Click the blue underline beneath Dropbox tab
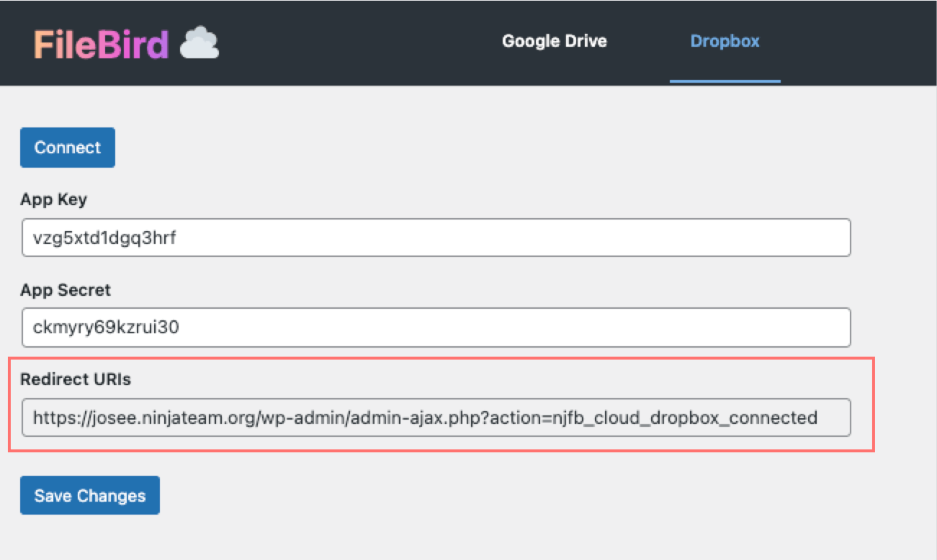This screenshot has height=560, width=937. point(725,81)
